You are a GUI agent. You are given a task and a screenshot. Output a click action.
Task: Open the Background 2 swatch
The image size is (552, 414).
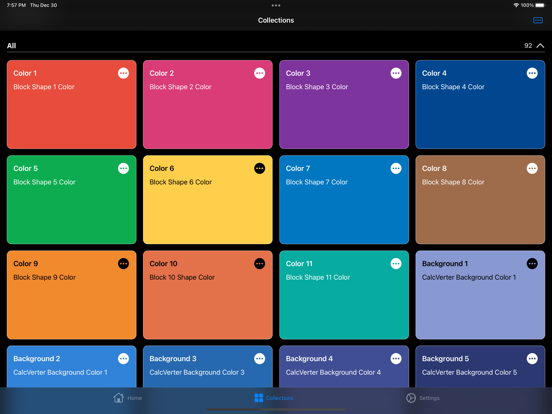click(71, 366)
